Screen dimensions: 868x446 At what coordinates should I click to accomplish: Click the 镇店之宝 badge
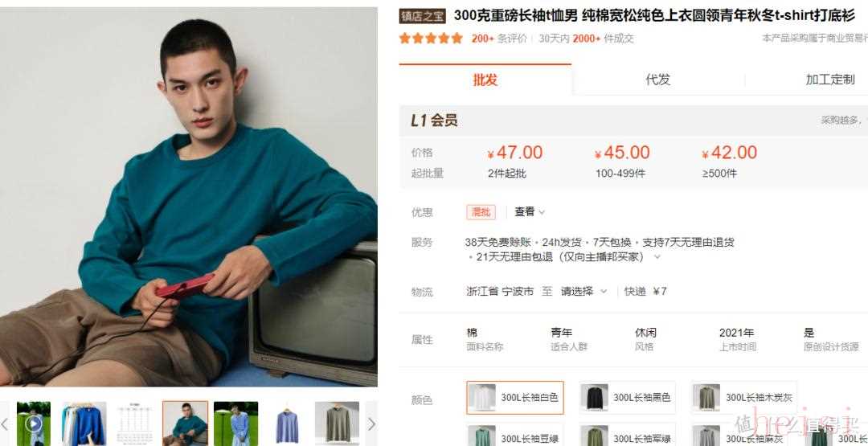423,16
